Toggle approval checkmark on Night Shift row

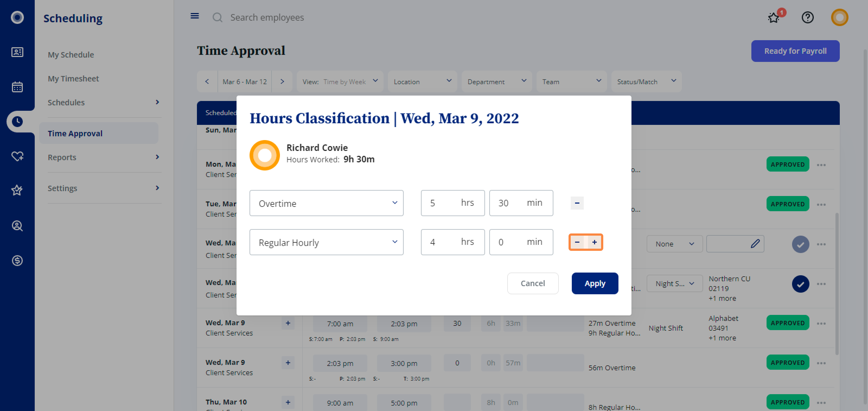[x=800, y=284]
